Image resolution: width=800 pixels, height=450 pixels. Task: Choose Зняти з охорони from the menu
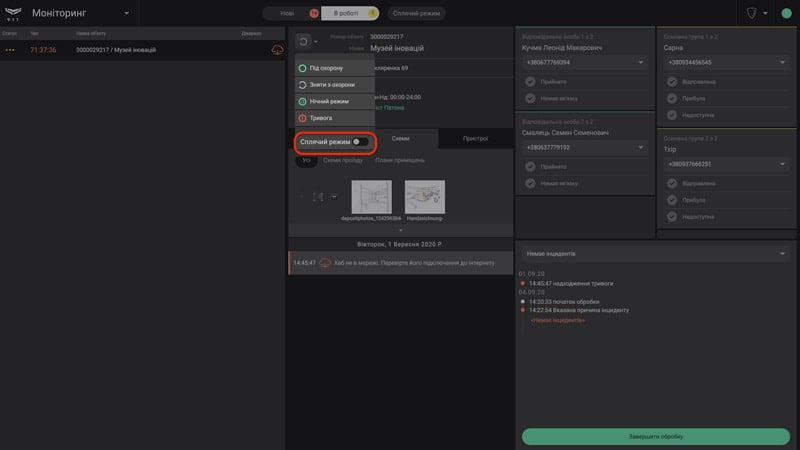point(335,85)
